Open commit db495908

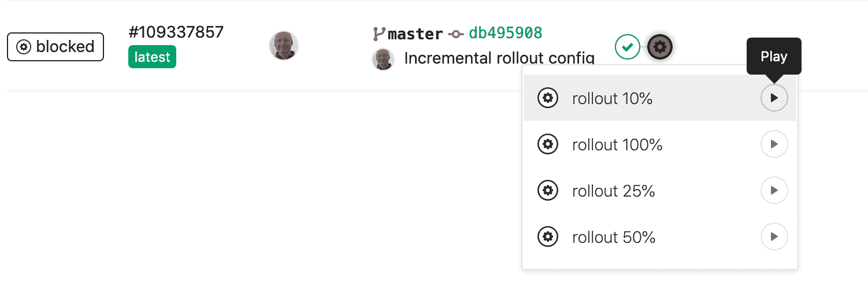click(x=505, y=33)
